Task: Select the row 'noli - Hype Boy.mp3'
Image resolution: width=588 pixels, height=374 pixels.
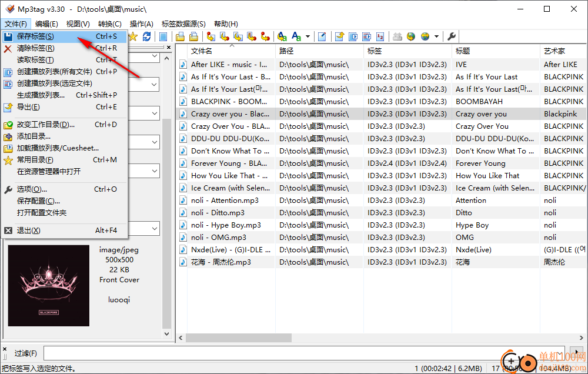Action: coord(382,225)
